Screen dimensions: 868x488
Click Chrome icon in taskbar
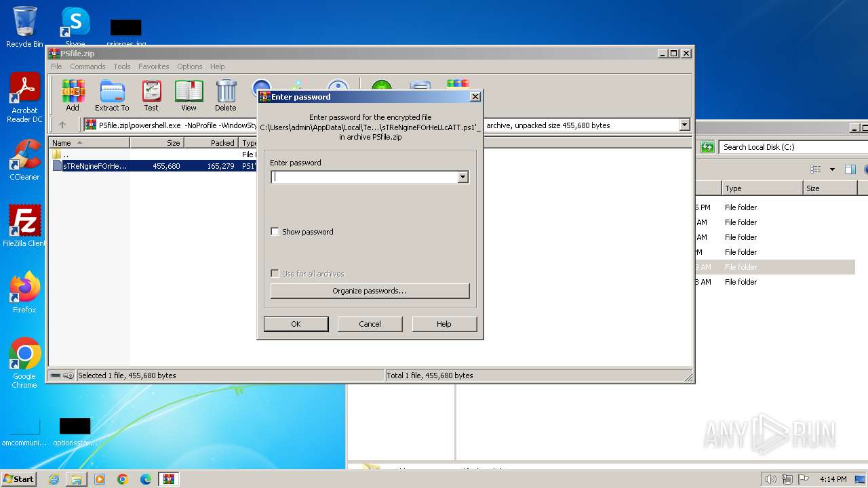(x=123, y=479)
